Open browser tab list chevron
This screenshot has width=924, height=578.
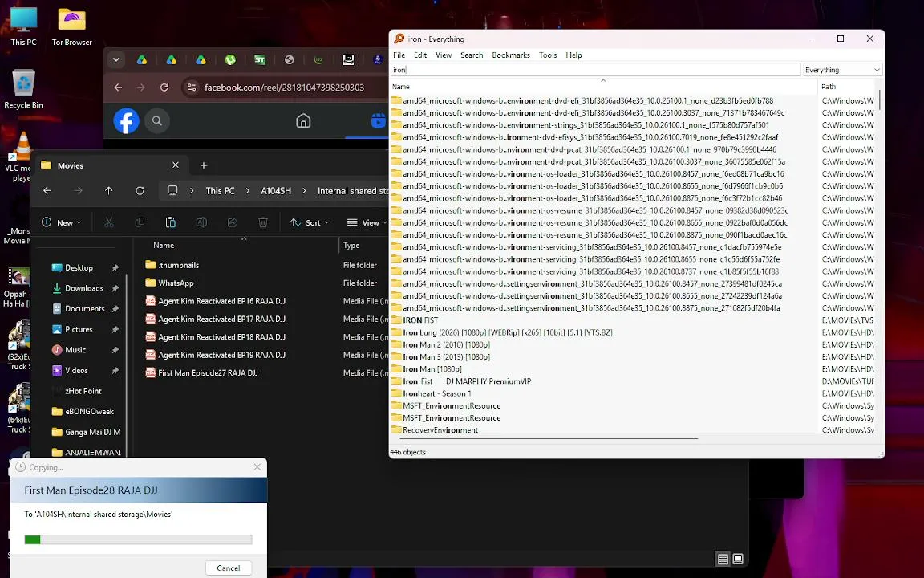point(116,59)
